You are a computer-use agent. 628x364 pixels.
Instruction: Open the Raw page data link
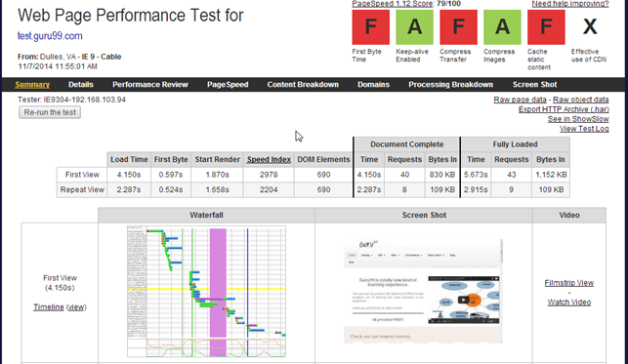click(x=520, y=100)
